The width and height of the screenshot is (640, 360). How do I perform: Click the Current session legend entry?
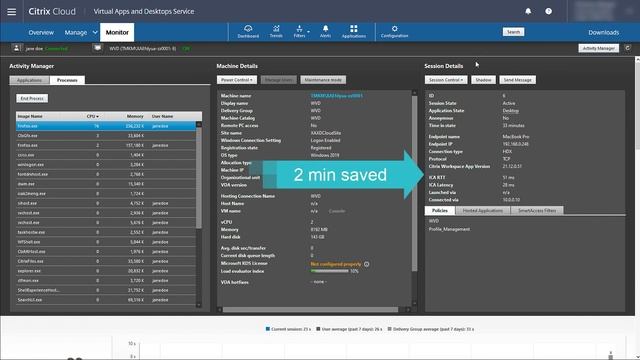(x=288, y=329)
